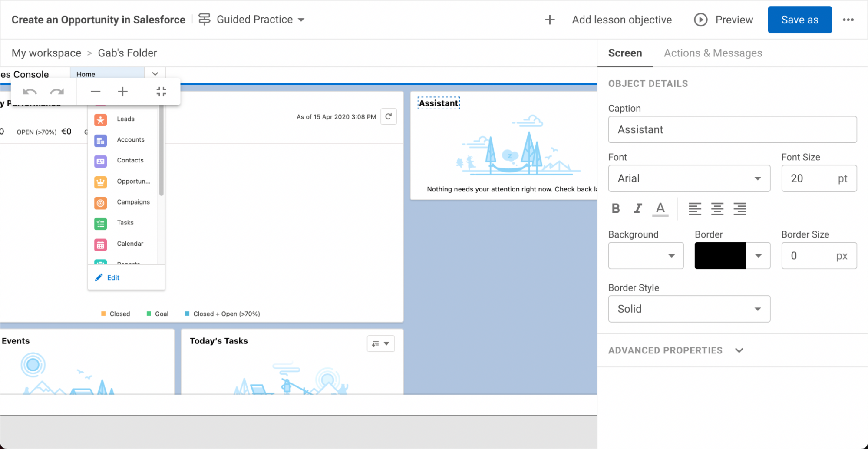Open Gab's Folder from the breadcrumb
Viewport: 868px width, 449px height.
click(127, 53)
